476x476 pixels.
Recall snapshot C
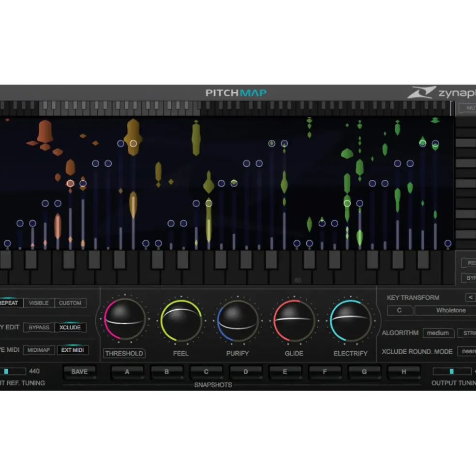coord(206,372)
